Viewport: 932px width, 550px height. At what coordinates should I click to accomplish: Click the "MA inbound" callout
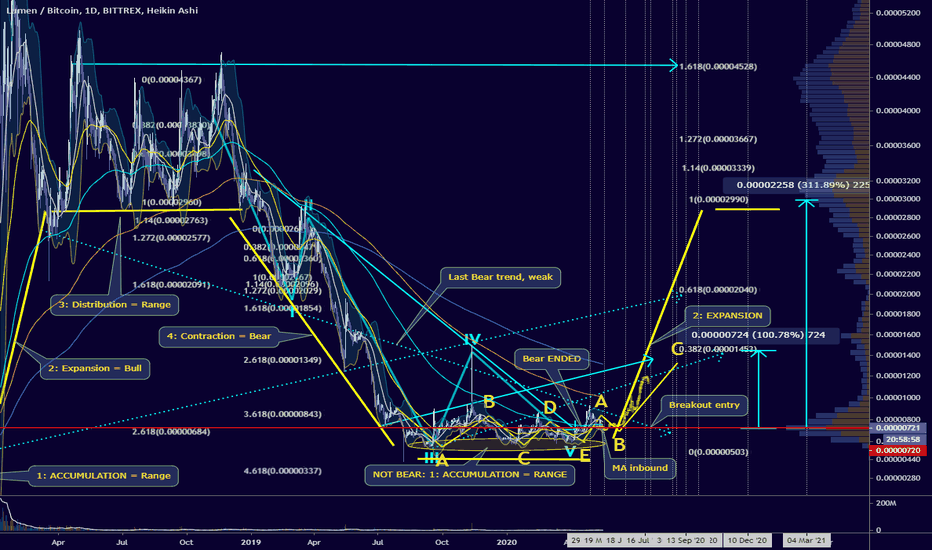pos(640,468)
